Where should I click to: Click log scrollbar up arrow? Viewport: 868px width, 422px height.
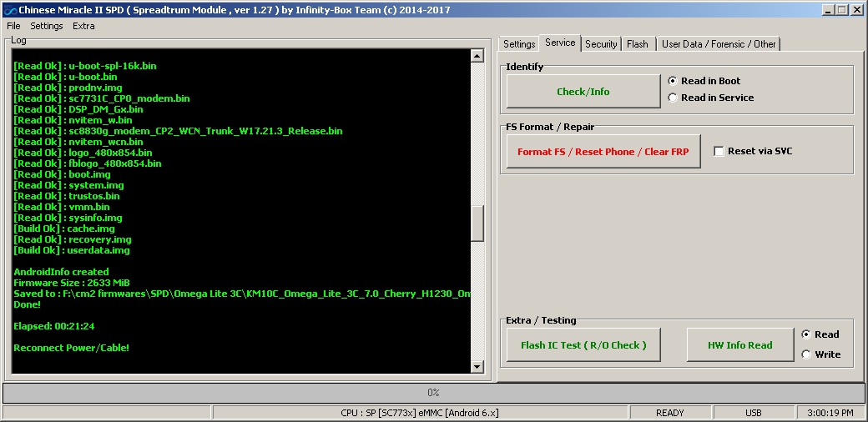click(477, 55)
